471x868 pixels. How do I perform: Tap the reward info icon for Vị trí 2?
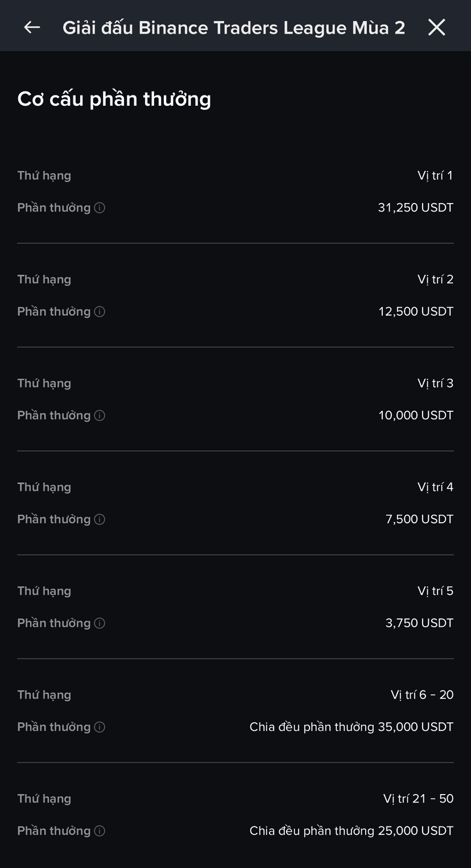click(100, 312)
